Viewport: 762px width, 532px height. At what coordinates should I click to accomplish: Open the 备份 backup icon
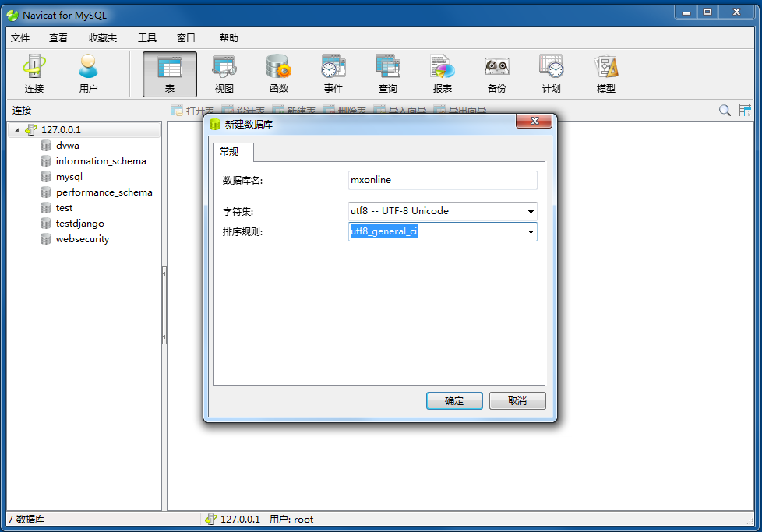(496, 74)
